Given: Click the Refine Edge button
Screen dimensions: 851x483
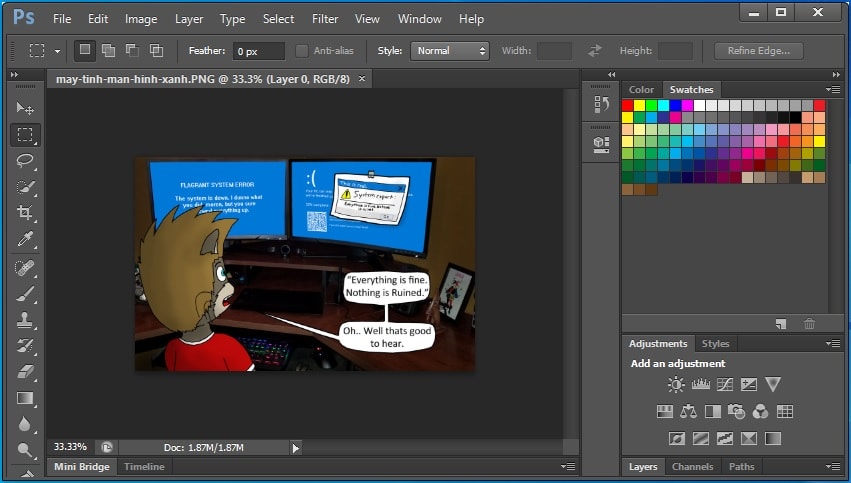Looking at the screenshot, I should 759,51.
